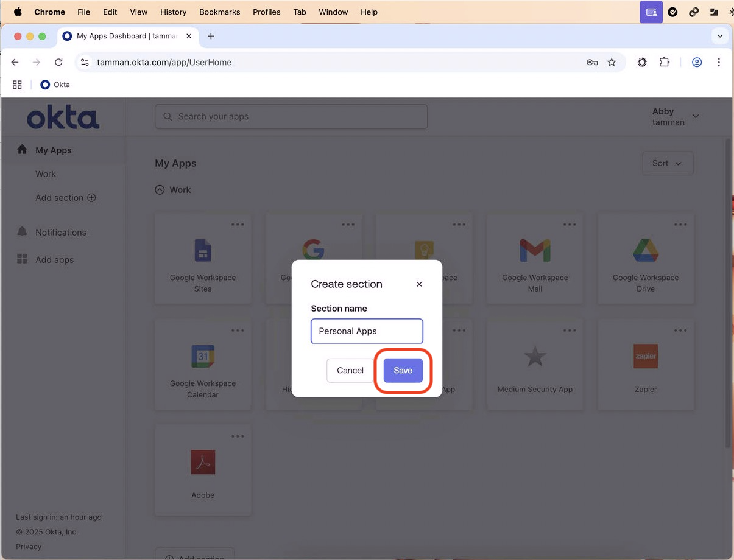The width and height of the screenshot is (734, 560).
Task: Click the Okta logo in the sidebar
Action: [63, 117]
